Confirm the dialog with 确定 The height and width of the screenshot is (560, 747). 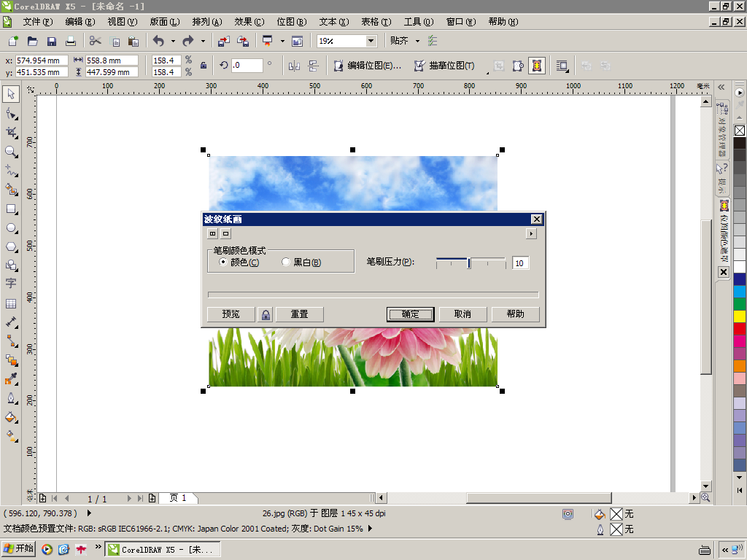point(410,314)
